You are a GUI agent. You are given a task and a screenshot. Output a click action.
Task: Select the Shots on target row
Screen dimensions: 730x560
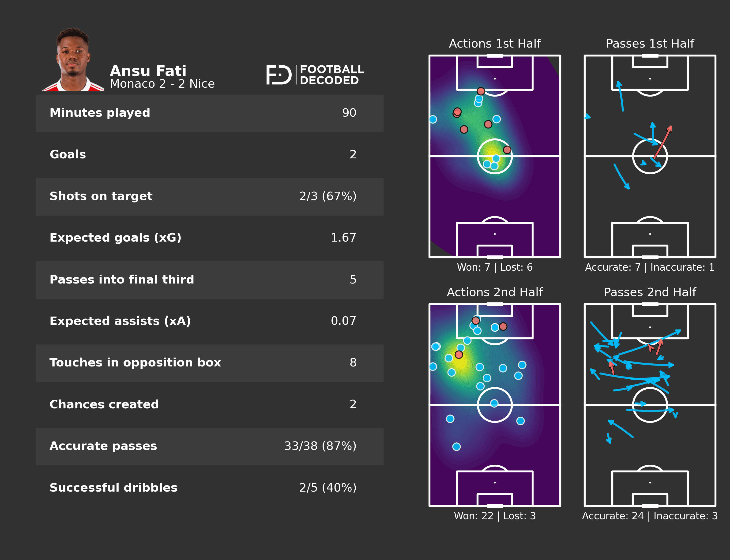(209, 196)
